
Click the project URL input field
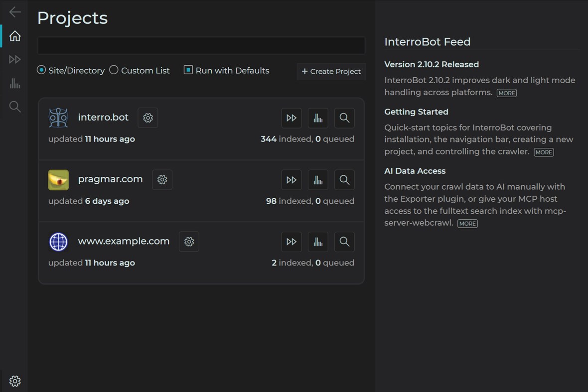coord(201,46)
